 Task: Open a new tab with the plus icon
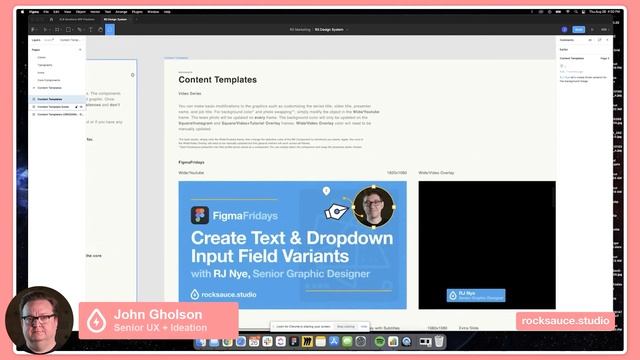coord(136,19)
